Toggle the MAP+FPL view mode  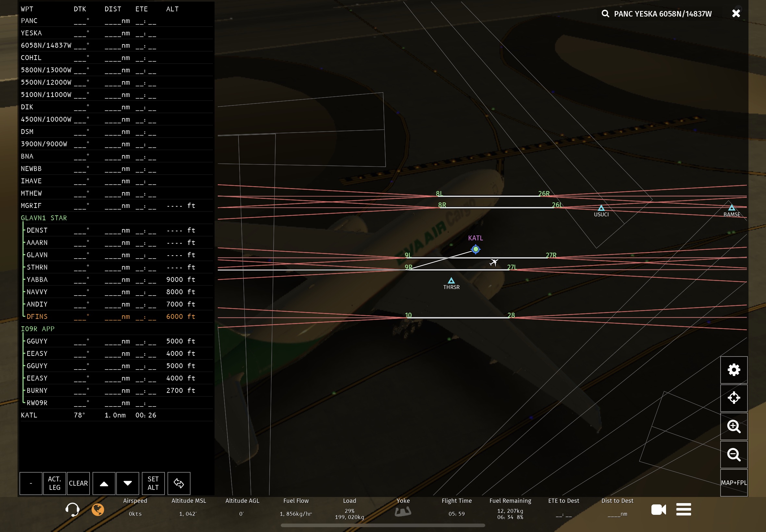click(x=733, y=482)
